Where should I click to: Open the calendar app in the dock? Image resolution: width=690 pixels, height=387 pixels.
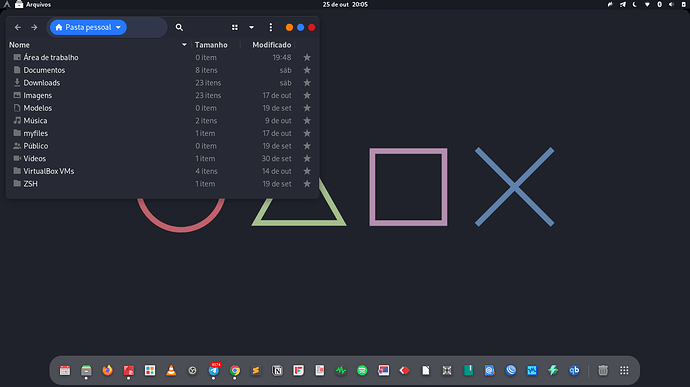[x=65, y=371]
